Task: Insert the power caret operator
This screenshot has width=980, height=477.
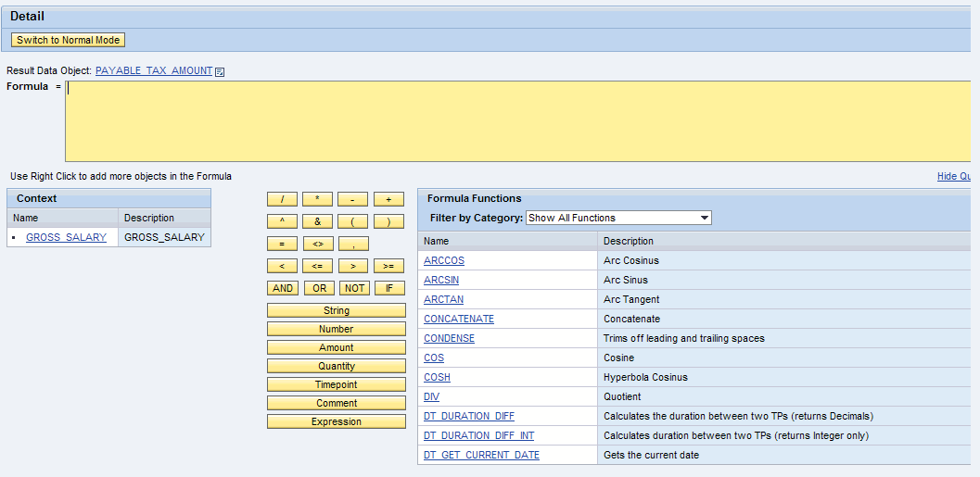Action: pyautogui.click(x=282, y=221)
